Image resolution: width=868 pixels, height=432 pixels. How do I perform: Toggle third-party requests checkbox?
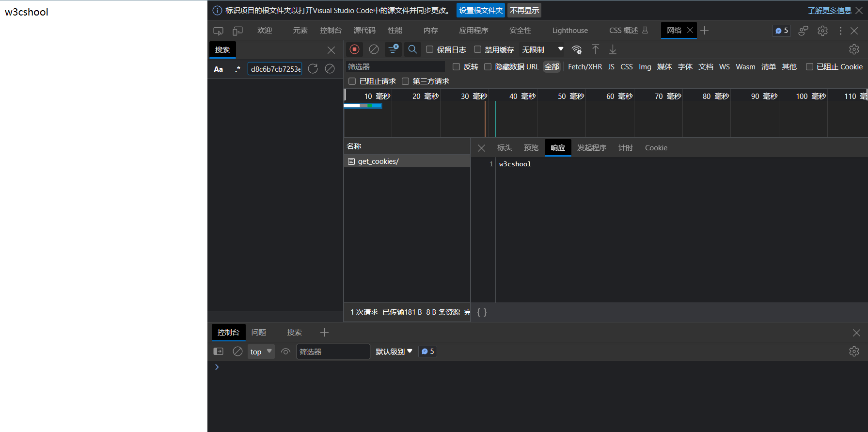[405, 81]
